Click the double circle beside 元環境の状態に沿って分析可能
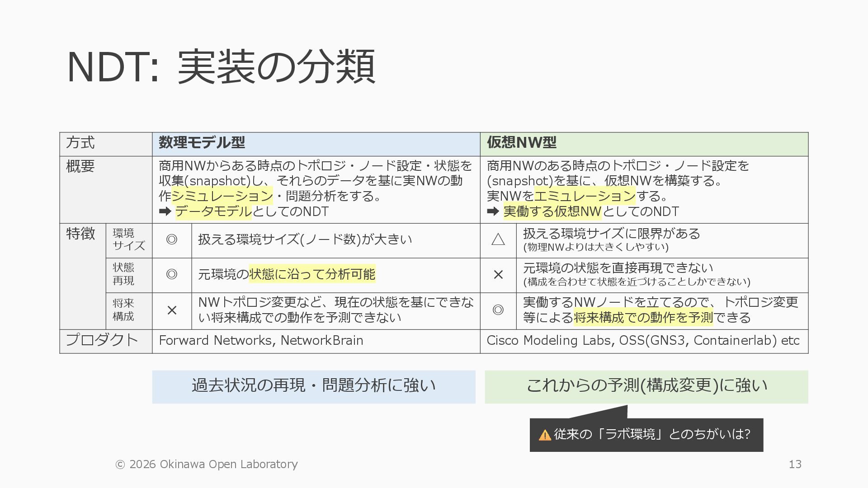 [172, 274]
